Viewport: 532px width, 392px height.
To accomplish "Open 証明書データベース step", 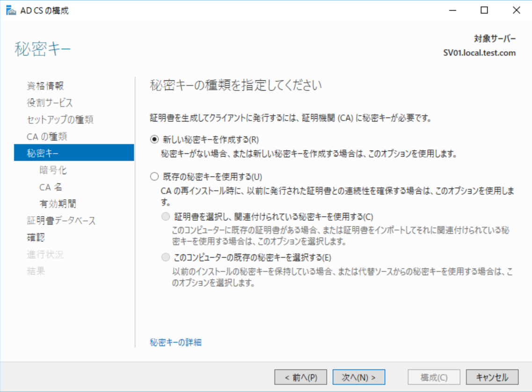I will pos(61,220).
